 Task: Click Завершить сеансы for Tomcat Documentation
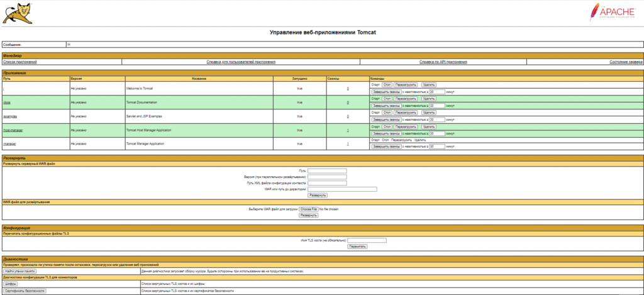tap(386, 106)
